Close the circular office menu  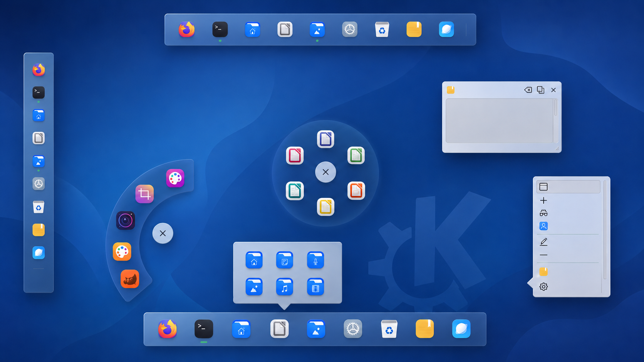[x=325, y=172]
